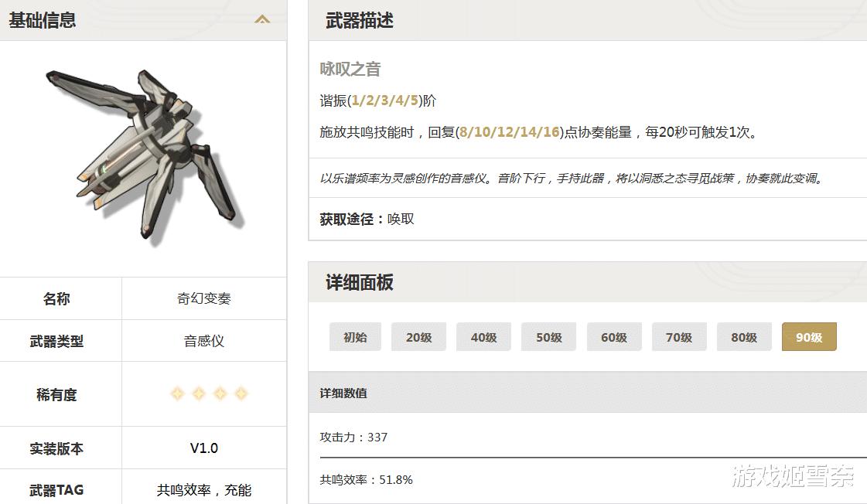Switch to the 40级 stats tab

click(x=484, y=337)
